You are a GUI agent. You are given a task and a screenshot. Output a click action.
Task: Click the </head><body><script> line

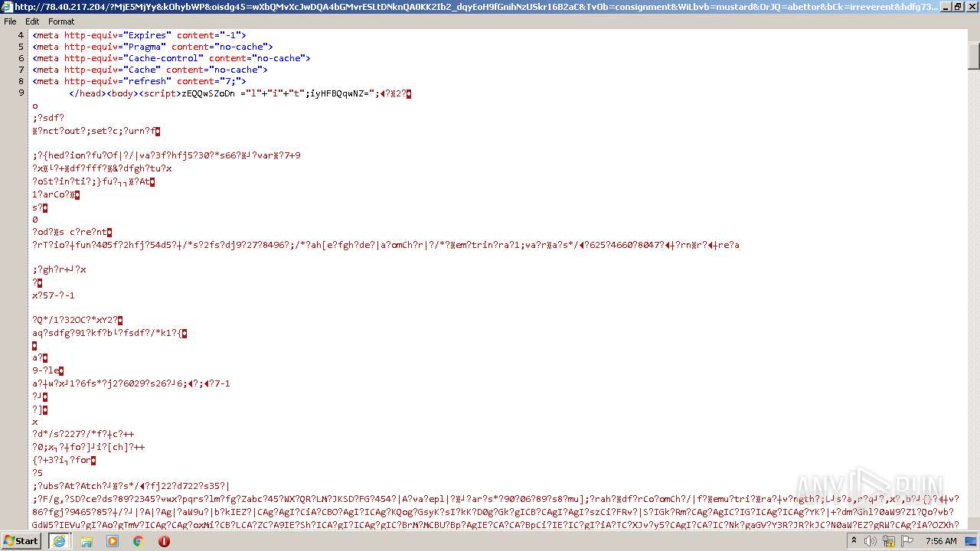click(240, 93)
